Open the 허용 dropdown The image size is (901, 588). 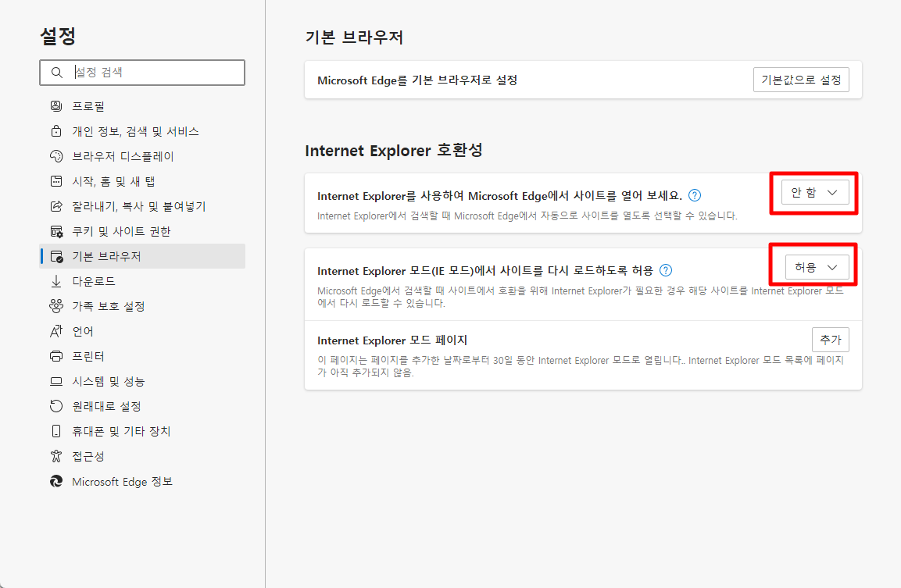point(817,268)
